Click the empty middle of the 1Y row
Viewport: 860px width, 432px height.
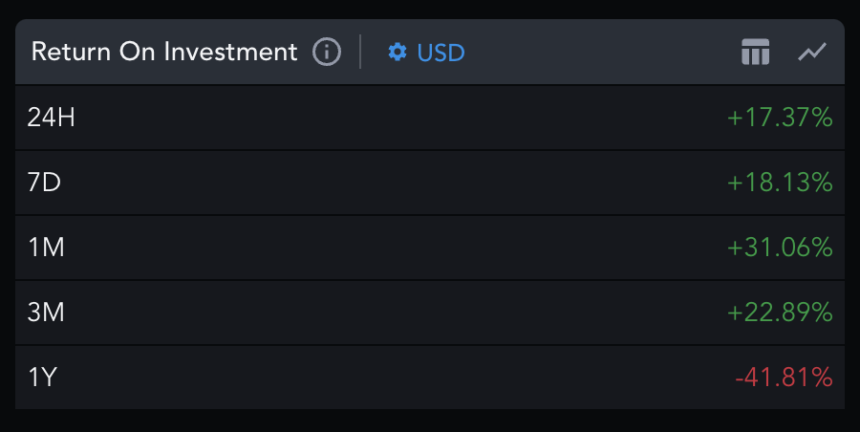click(x=400, y=378)
